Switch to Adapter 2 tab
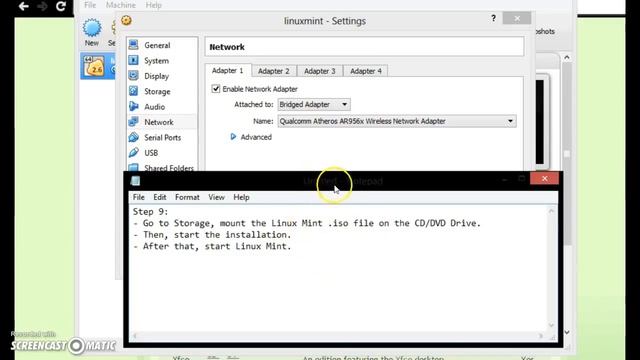640x360 pixels. [274, 71]
